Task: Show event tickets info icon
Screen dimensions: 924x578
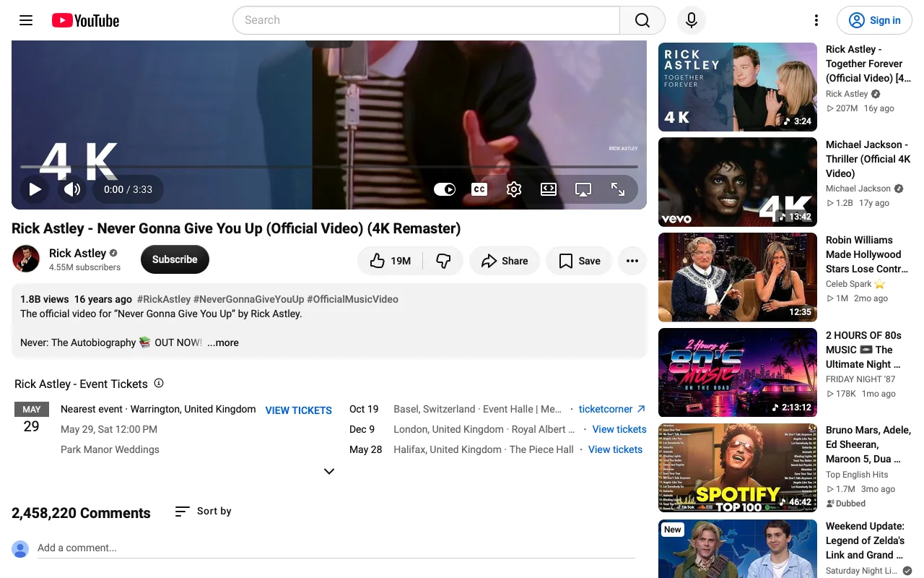Action: coord(159,383)
